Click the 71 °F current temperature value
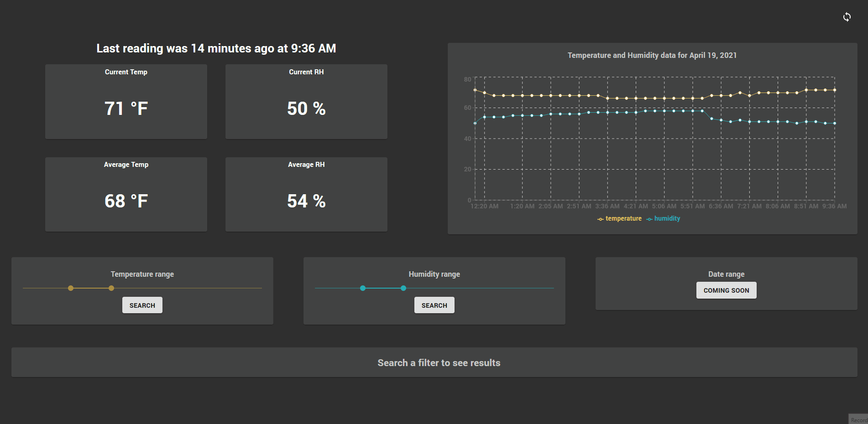Viewport: 868px width, 424px height. 126,109
